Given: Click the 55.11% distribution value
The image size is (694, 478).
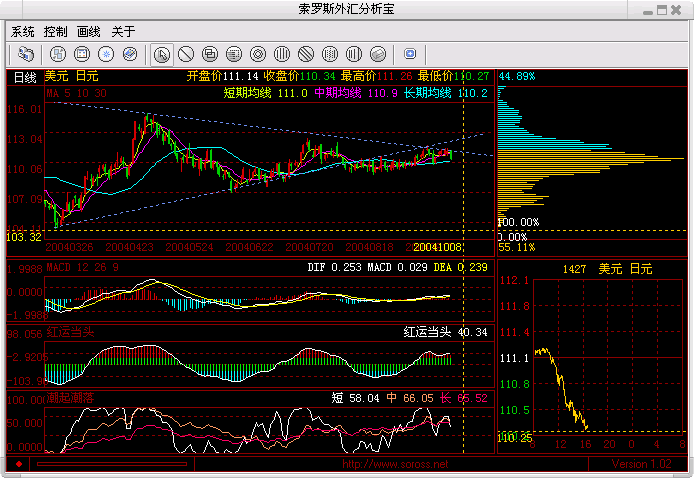Looking at the screenshot, I should click(517, 247).
